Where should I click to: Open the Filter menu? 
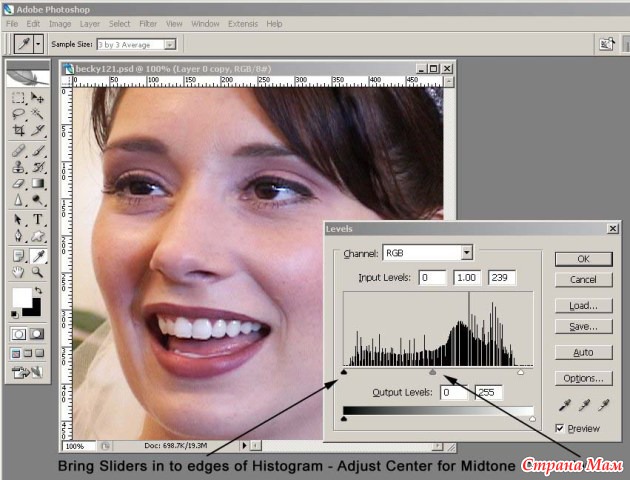148,23
